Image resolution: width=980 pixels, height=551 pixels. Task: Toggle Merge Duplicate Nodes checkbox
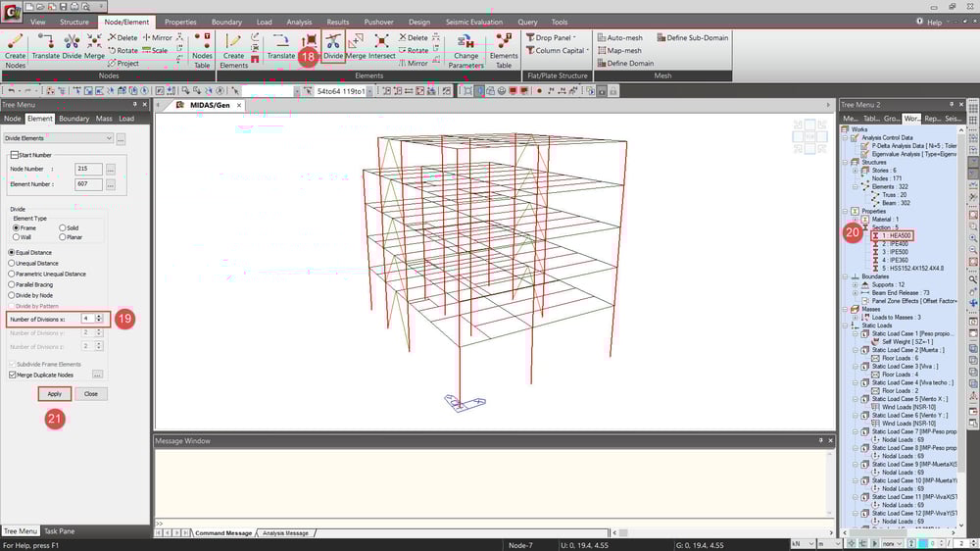coord(13,375)
